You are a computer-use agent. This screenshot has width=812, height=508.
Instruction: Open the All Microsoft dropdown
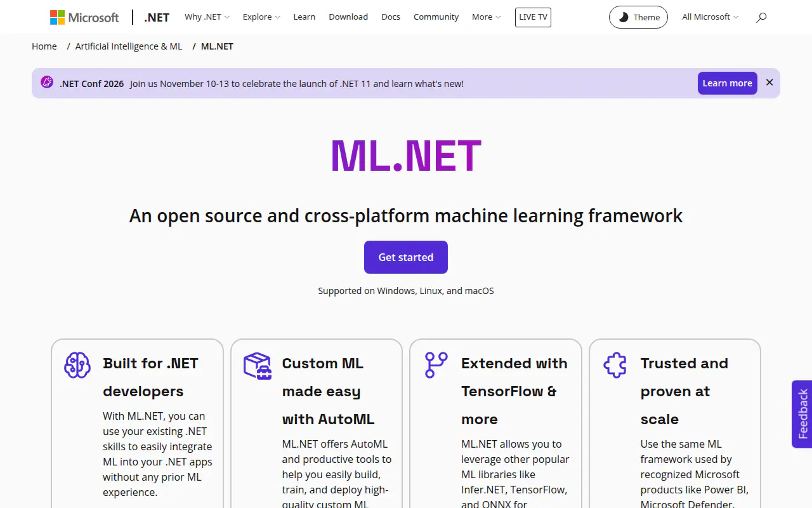click(710, 17)
